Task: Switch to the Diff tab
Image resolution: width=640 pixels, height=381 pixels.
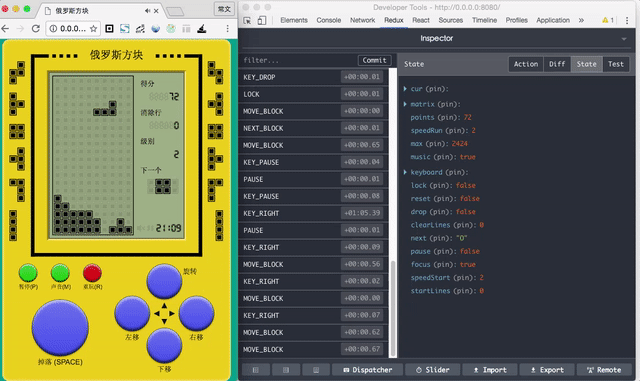Action: [557, 64]
